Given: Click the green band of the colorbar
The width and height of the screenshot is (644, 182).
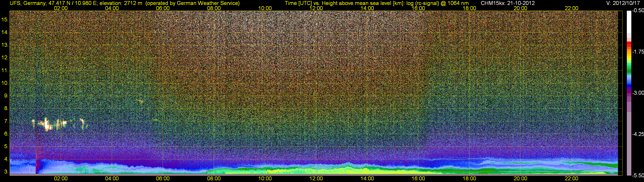Looking at the screenshot, I should pos(629,69).
